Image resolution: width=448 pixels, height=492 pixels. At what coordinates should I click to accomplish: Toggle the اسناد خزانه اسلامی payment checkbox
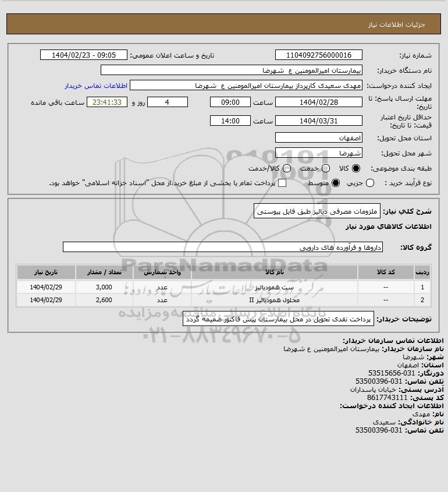pos(282,183)
